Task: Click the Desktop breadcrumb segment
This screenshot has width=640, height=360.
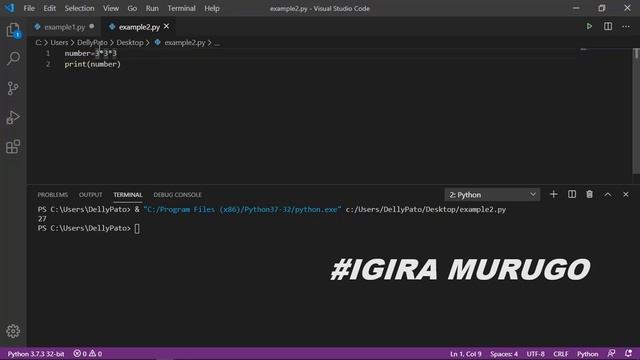Action: click(x=130, y=42)
